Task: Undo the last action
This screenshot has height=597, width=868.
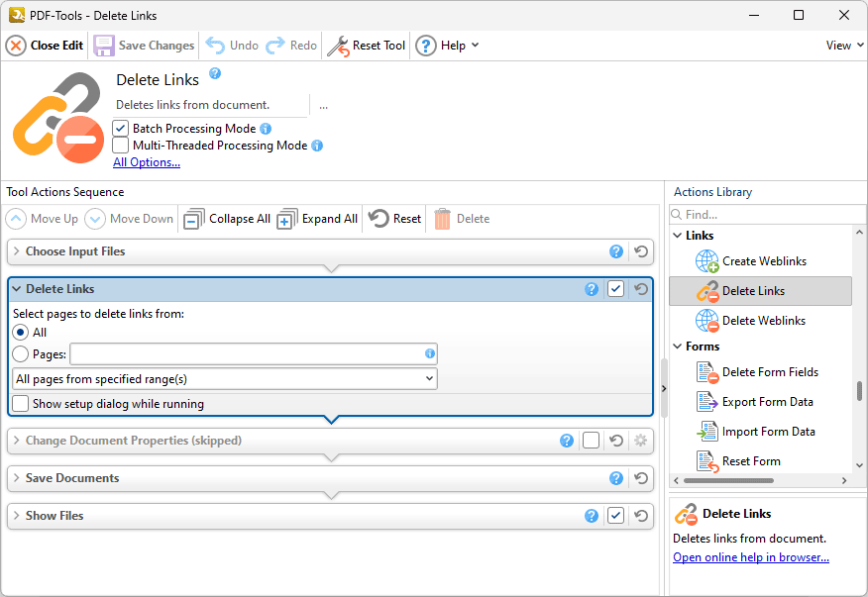Action: point(232,46)
